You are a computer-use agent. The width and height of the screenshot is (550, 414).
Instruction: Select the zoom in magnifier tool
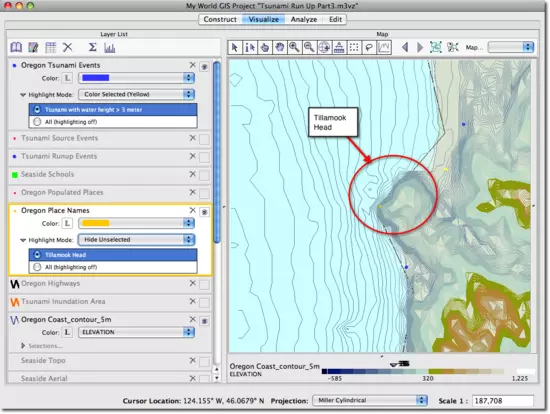[294, 47]
